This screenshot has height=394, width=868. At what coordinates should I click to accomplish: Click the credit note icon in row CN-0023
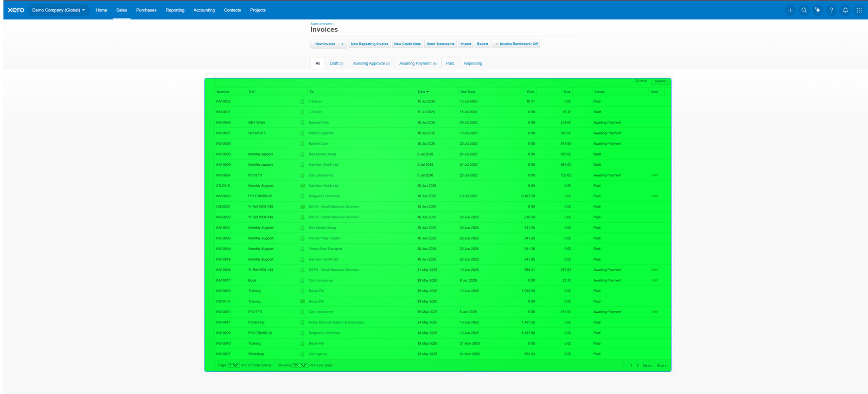pos(302,206)
